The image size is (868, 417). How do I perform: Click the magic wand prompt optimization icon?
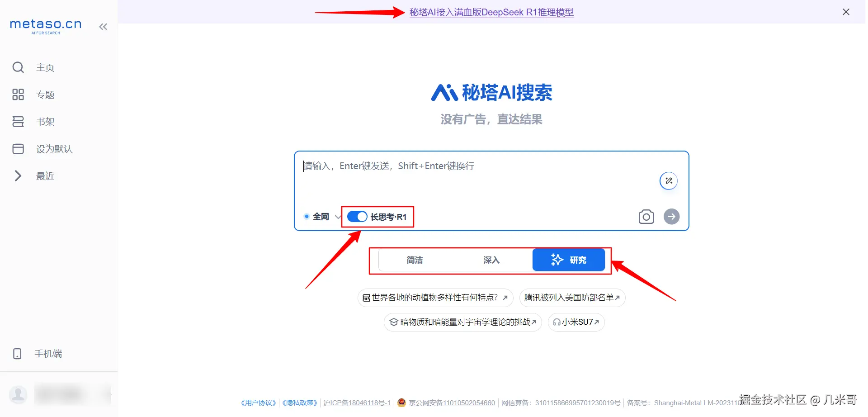[669, 181]
